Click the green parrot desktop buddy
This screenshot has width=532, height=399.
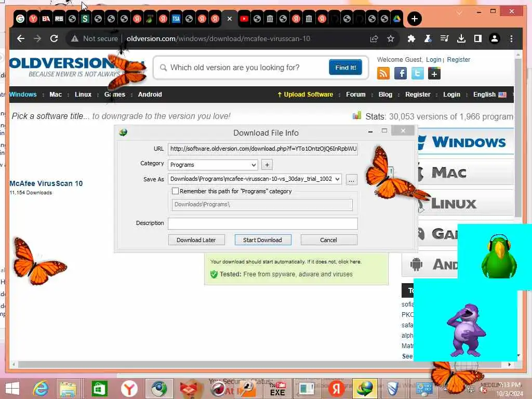(499, 257)
